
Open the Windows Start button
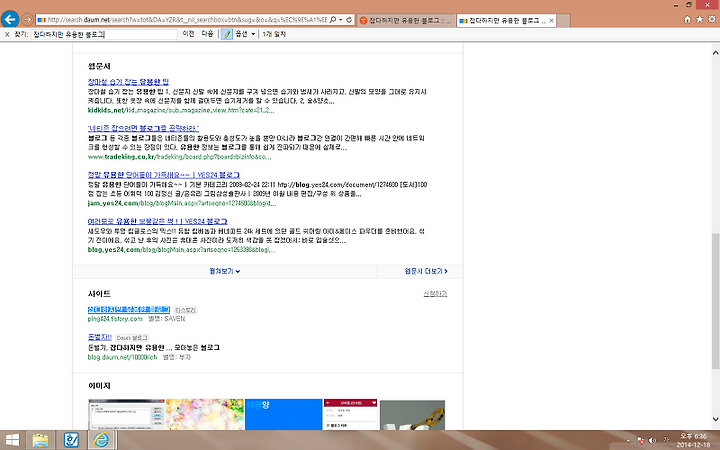12,440
